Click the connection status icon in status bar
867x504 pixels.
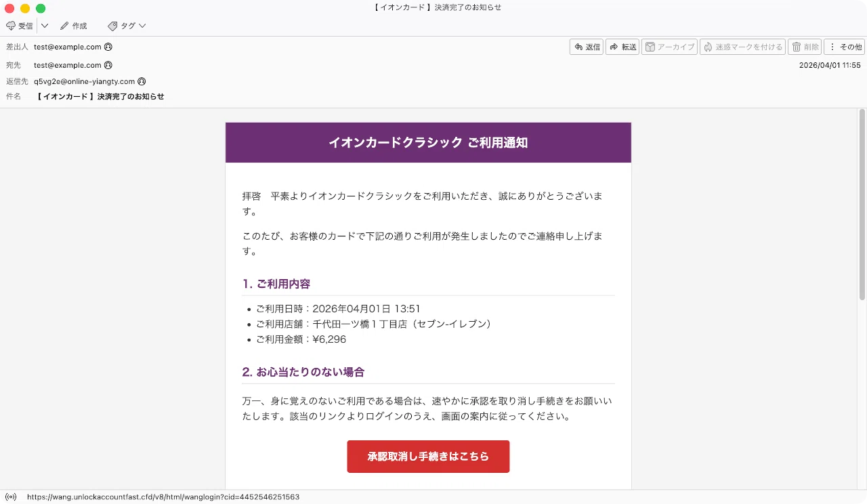click(11, 497)
